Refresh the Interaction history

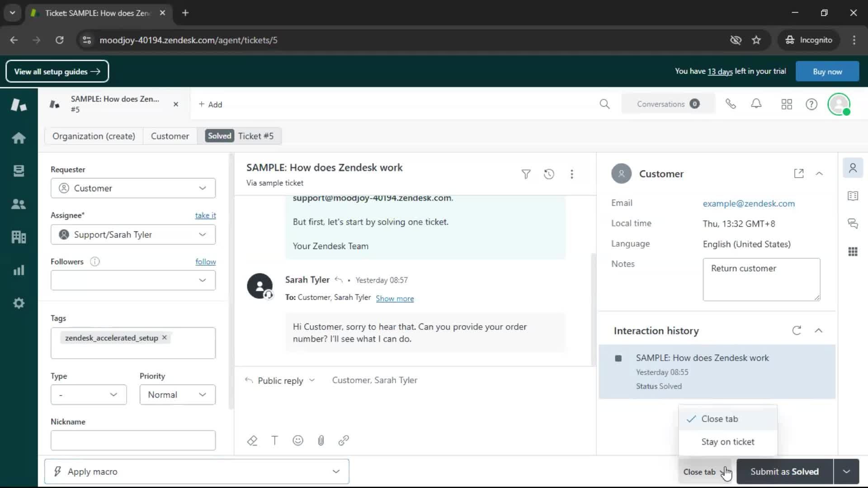pos(797,331)
